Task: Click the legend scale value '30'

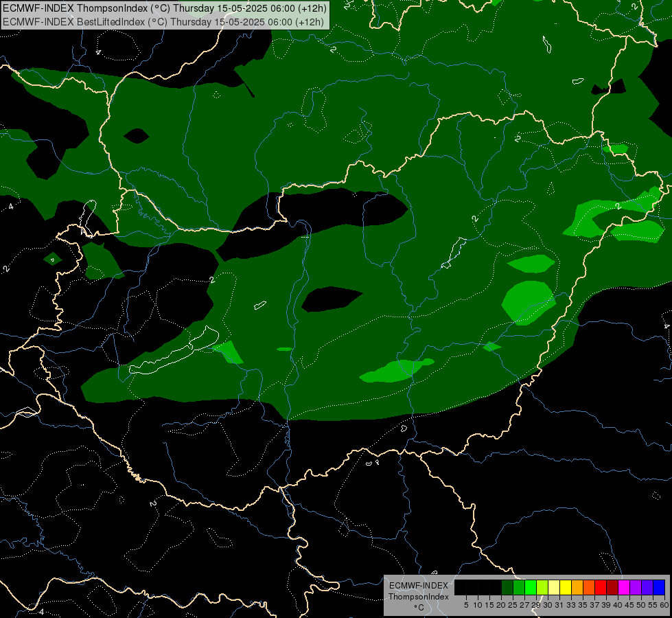Action: (x=548, y=605)
